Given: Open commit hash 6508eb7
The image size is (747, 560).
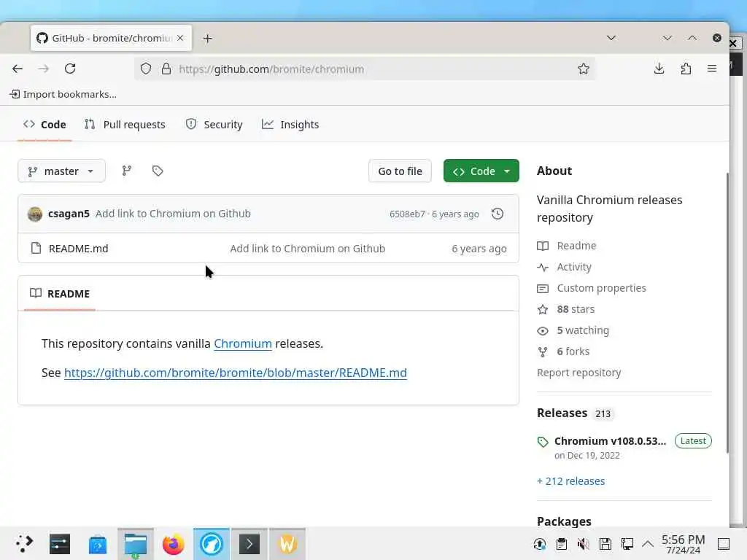Looking at the screenshot, I should pyautogui.click(x=407, y=214).
